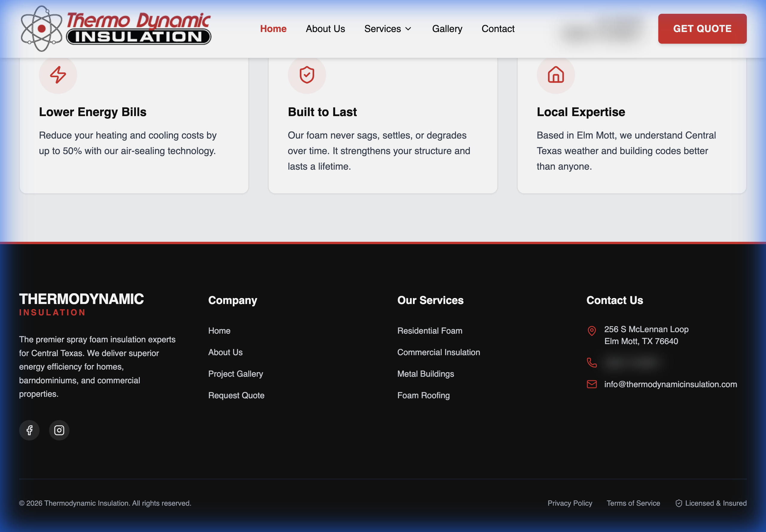The width and height of the screenshot is (766, 532).
Task: Select Home in the top navigation
Action: click(273, 29)
